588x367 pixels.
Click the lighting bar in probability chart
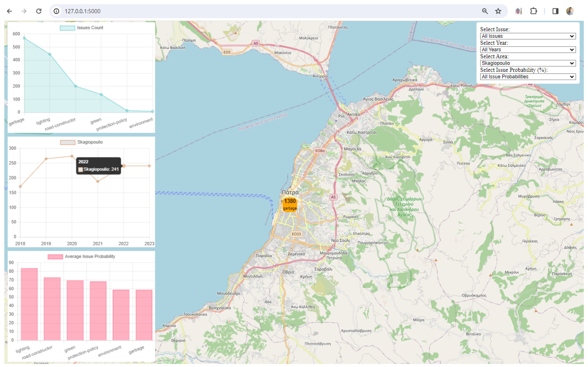coord(29,305)
